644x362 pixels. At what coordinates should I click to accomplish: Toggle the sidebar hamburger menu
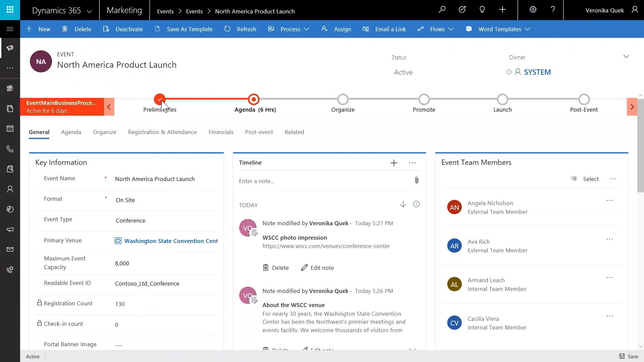pyautogui.click(x=10, y=29)
